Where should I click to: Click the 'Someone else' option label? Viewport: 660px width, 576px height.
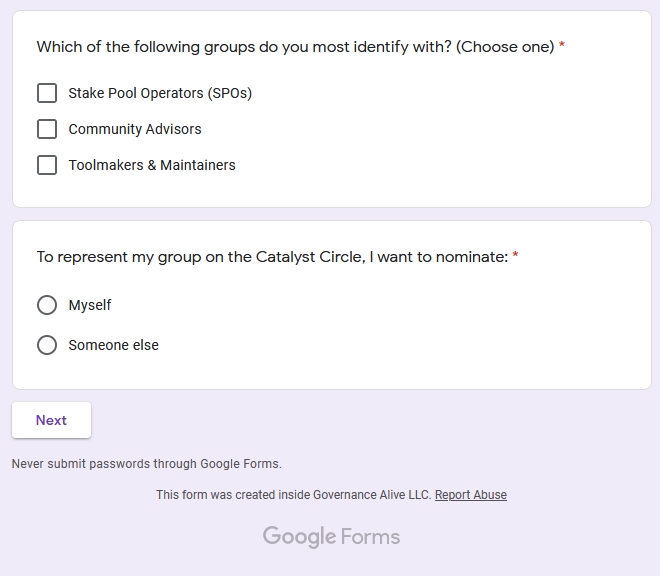click(x=113, y=345)
